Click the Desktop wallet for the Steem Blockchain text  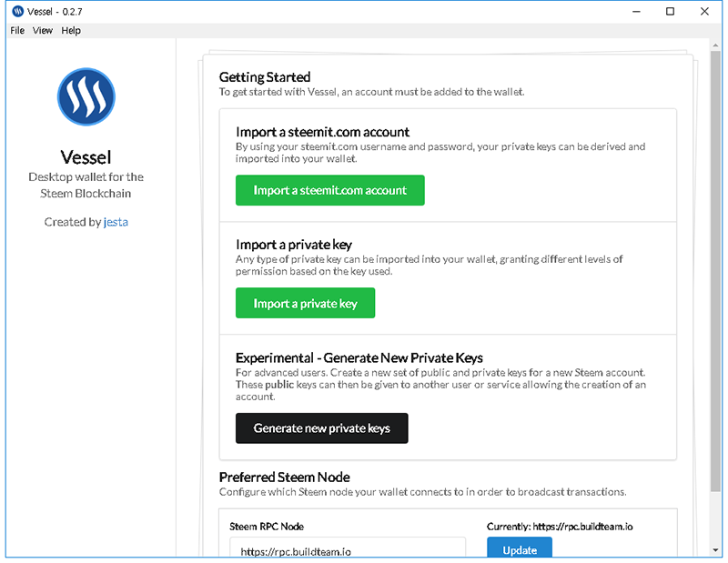click(x=86, y=186)
